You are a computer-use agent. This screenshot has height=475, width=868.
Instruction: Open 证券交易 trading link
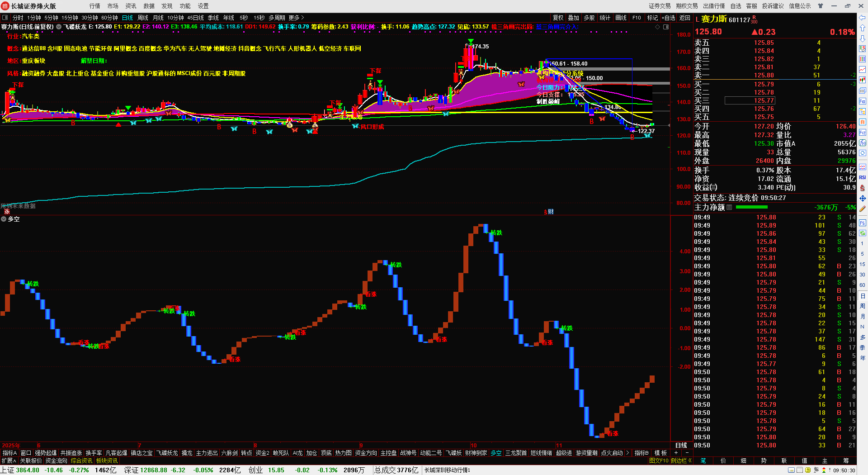[x=660, y=6]
